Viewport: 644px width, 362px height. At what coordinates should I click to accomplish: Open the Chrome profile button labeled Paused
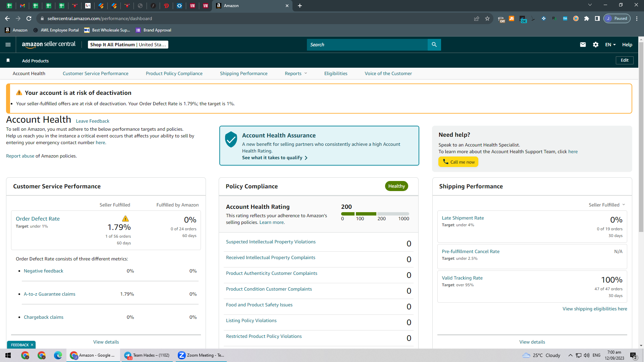pyautogui.click(x=617, y=18)
